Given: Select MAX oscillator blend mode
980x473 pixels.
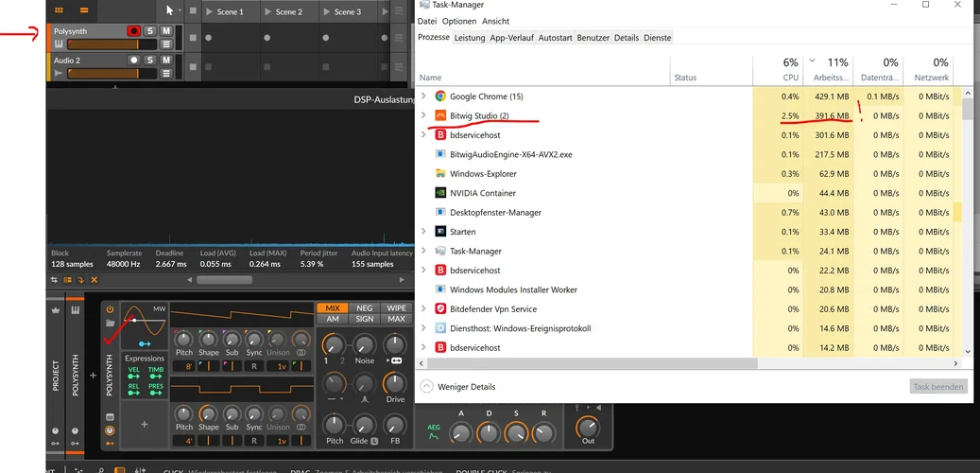Looking at the screenshot, I should click(x=396, y=319).
